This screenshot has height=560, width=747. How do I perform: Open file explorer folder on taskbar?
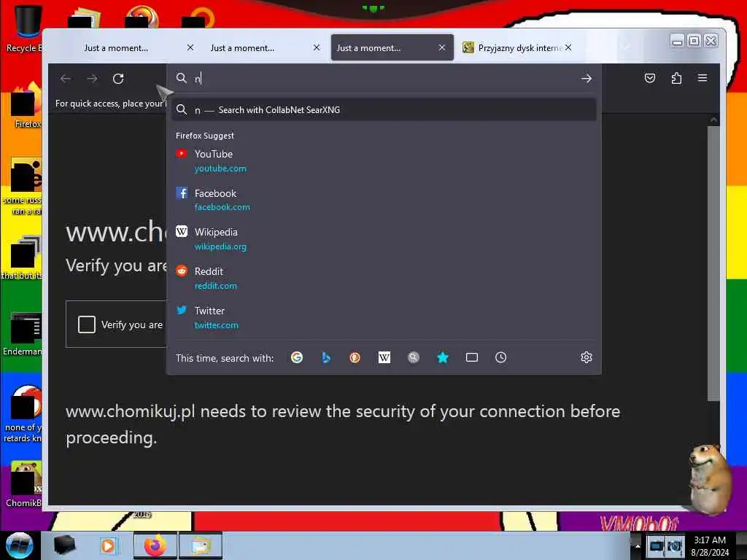pos(201,545)
